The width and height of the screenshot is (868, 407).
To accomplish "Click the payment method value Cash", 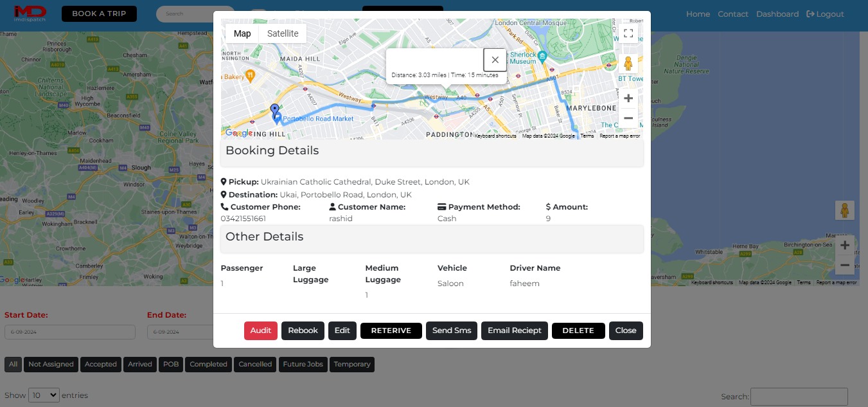I will pos(447,219).
